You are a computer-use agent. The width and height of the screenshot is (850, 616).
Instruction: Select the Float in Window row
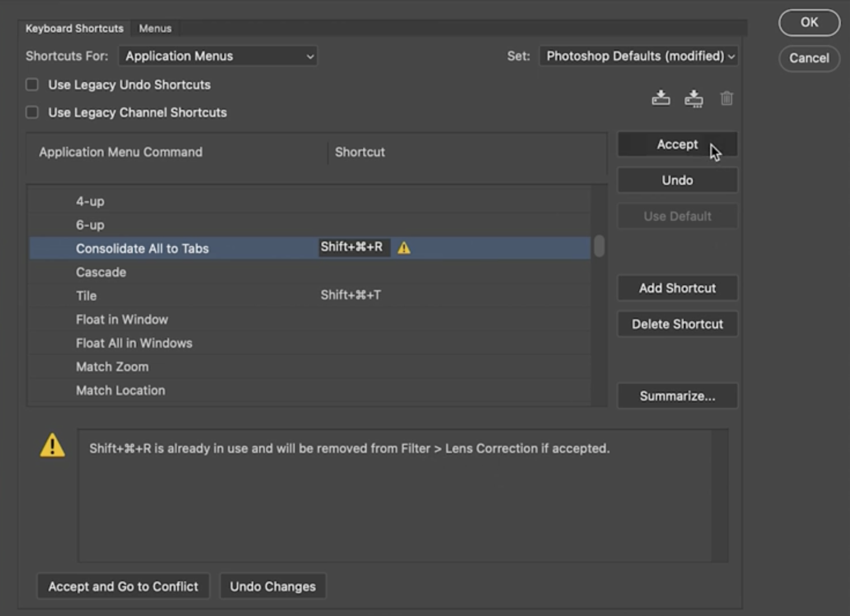[x=310, y=320]
